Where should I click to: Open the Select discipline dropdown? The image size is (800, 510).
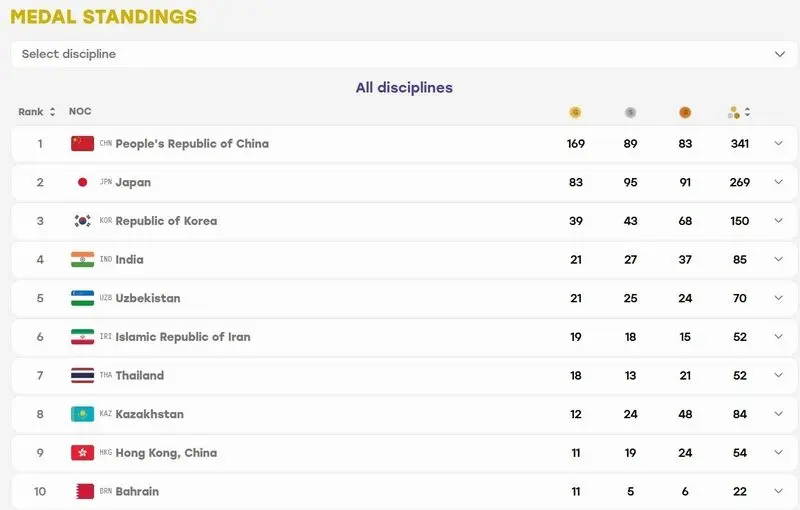point(404,54)
